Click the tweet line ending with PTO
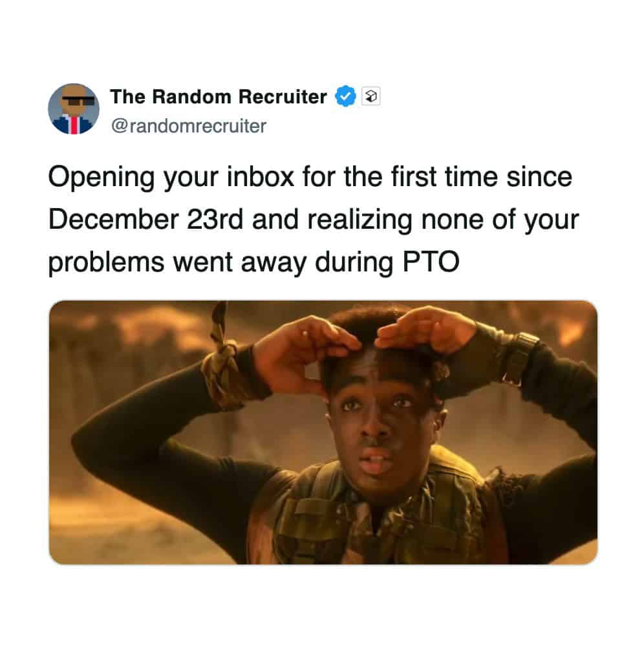 [254, 262]
